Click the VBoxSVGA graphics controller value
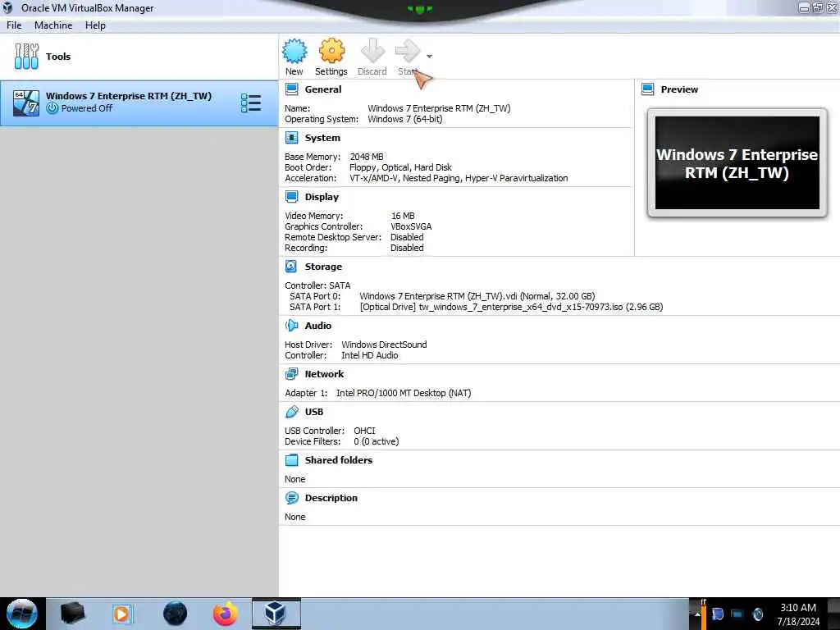The image size is (840, 630). click(x=411, y=226)
